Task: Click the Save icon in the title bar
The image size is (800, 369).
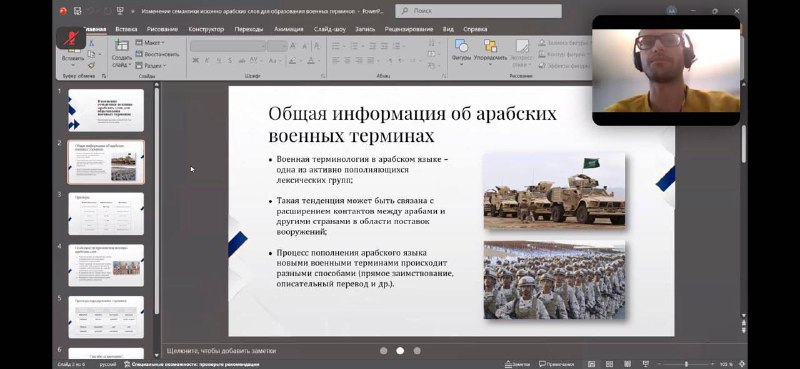Action: tap(78, 10)
